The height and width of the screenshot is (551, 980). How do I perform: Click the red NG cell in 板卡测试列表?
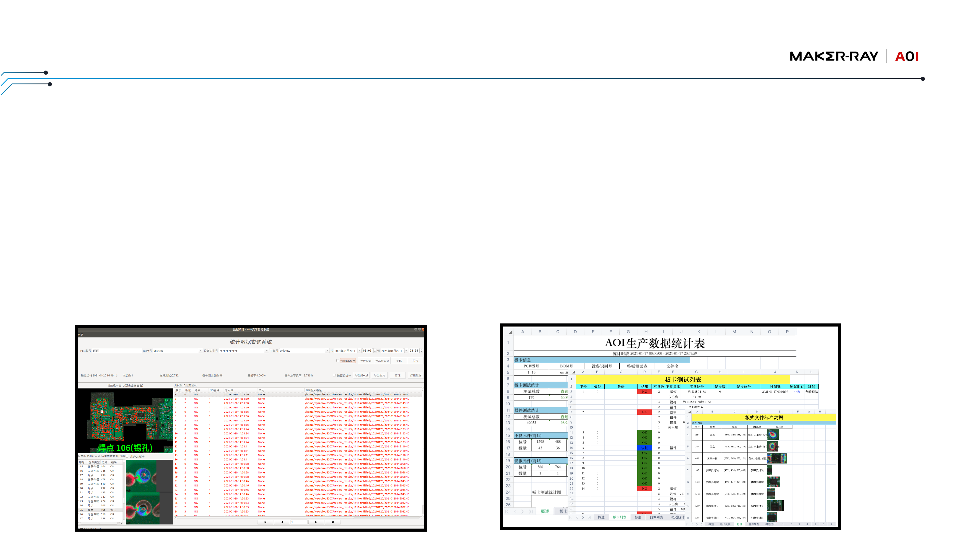tap(644, 392)
